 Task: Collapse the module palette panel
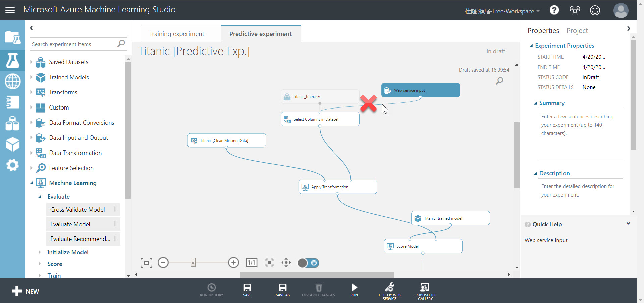click(x=31, y=28)
